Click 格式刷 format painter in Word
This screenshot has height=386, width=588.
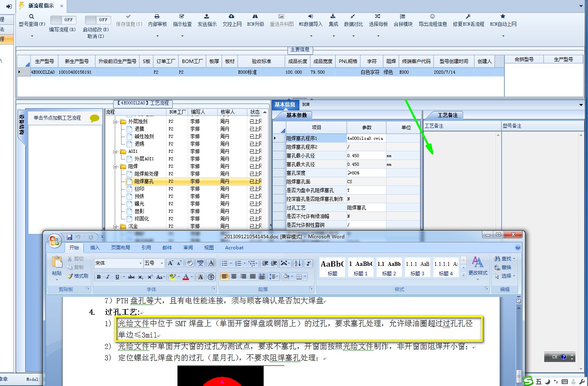coord(78,276)
